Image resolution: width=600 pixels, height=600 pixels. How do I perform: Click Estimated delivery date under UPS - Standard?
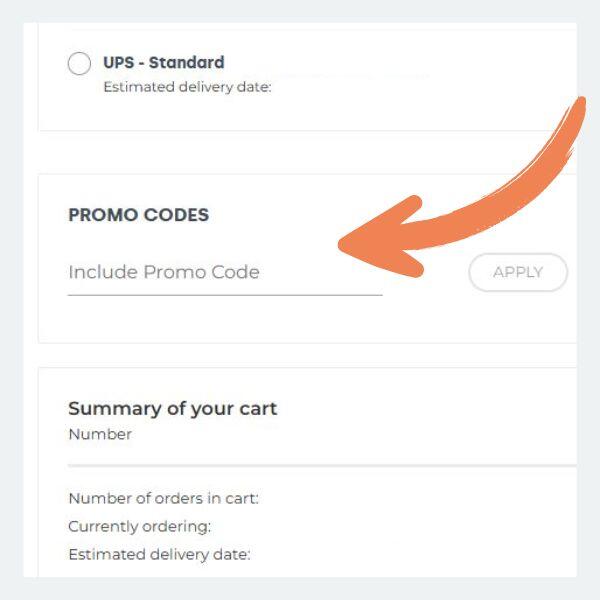tap(187, 87)
